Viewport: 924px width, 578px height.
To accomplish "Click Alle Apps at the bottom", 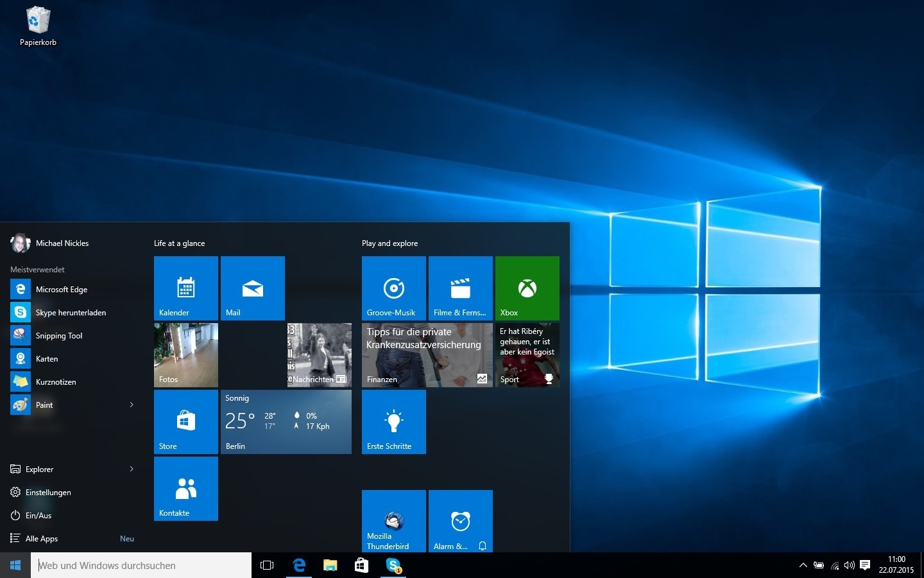I will tap(42, 538).
